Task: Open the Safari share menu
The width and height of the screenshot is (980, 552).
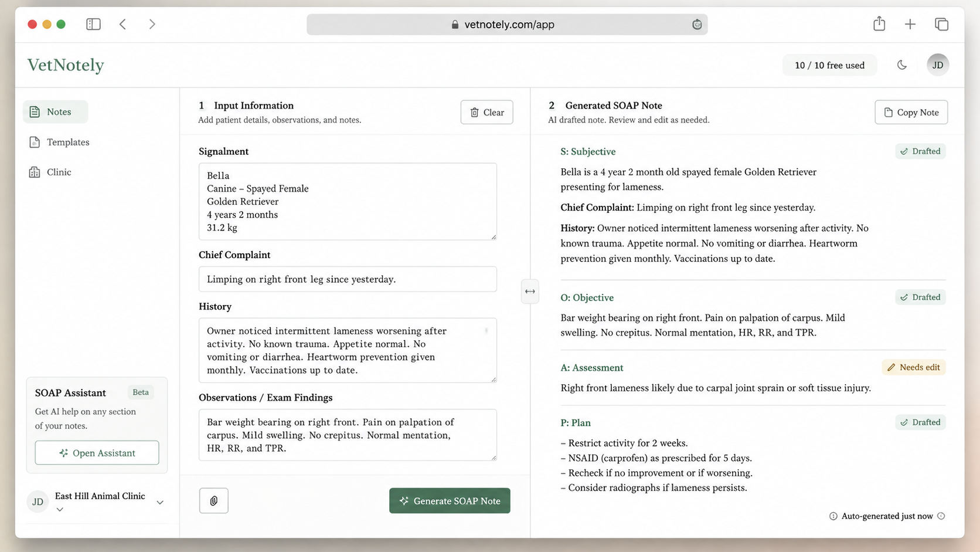Action: pos(879,23)
